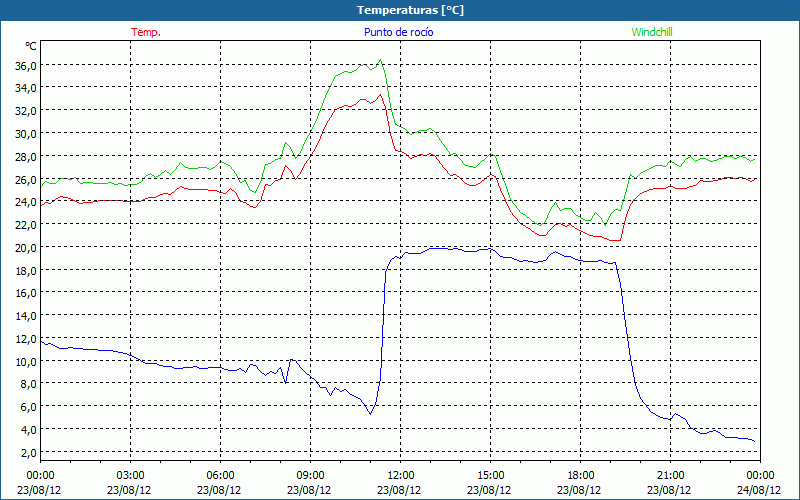This screenshot has width=800, height=500.
Task: Click the 4,0 y-axis value
Action: click(x=29, y=430)
